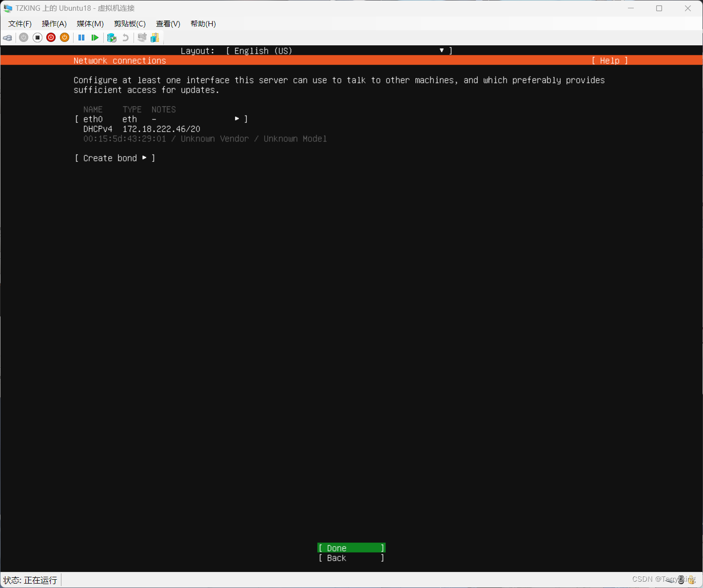This screenshot has height=588, width=703.
Task: Click the Ctrl+Alt+Del toolbar icon
Action: 8,38
